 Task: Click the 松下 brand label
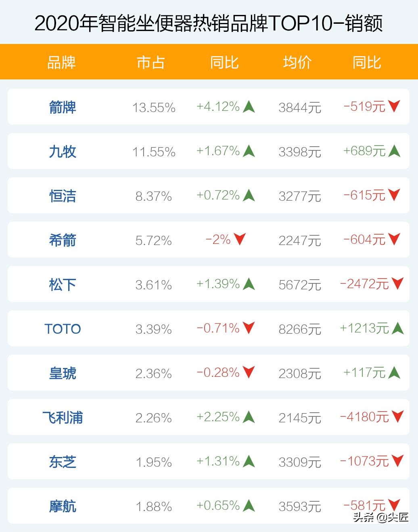click(63, 285)
